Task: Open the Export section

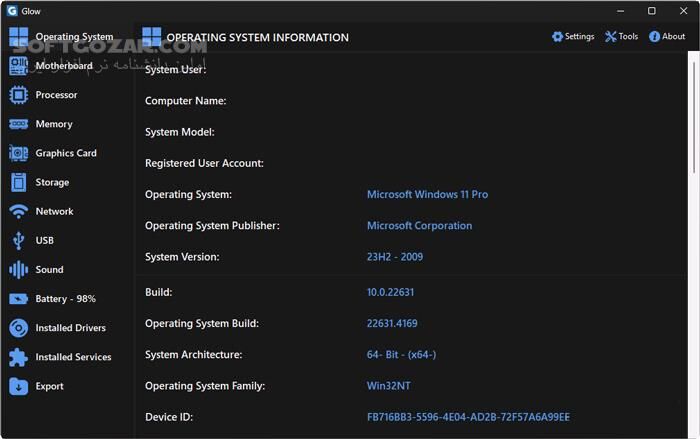Action: [x=49, y=386]
